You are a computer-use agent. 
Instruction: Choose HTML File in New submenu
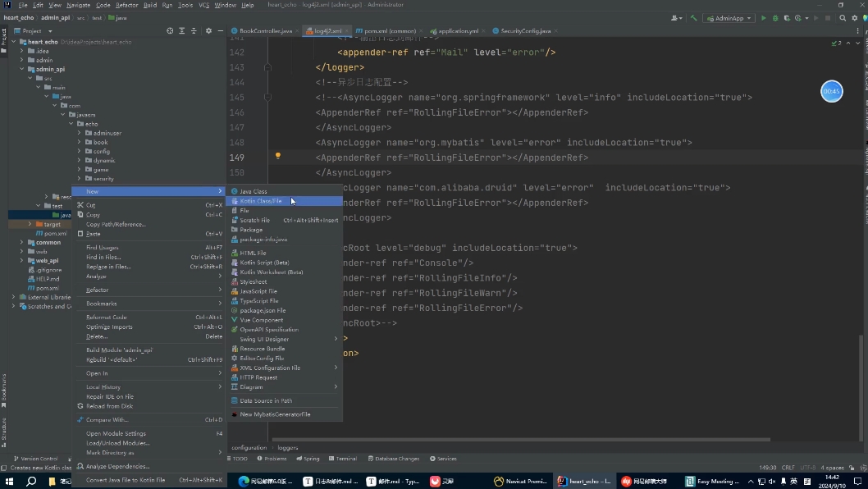point(284,253)
